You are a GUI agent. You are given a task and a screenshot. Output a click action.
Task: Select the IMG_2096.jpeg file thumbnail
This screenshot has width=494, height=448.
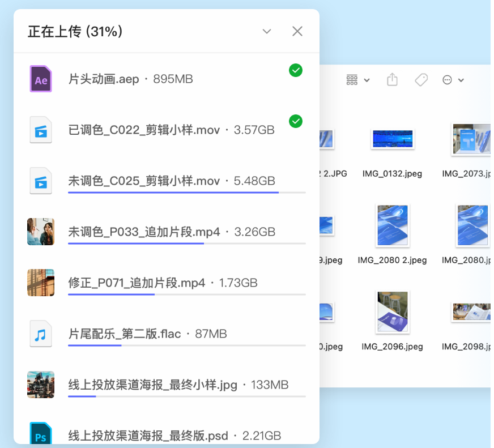click(x=392, y=312)
